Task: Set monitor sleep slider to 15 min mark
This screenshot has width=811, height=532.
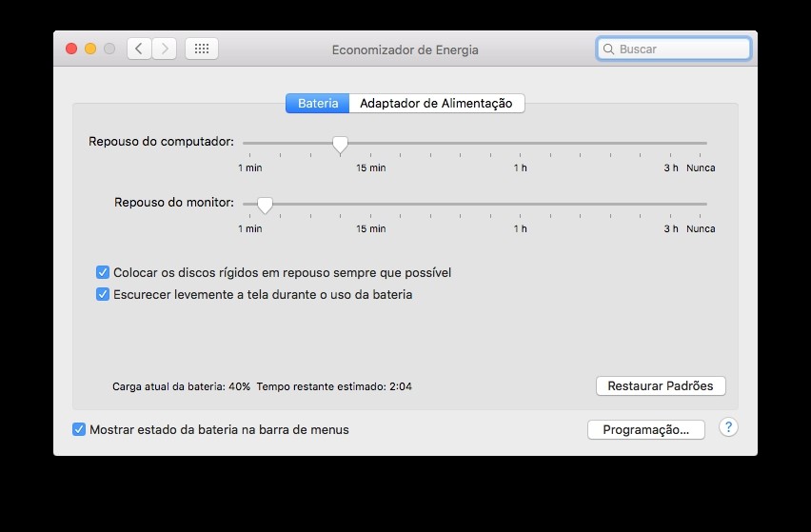Action: pyautogui.click(x=371, y=204)
